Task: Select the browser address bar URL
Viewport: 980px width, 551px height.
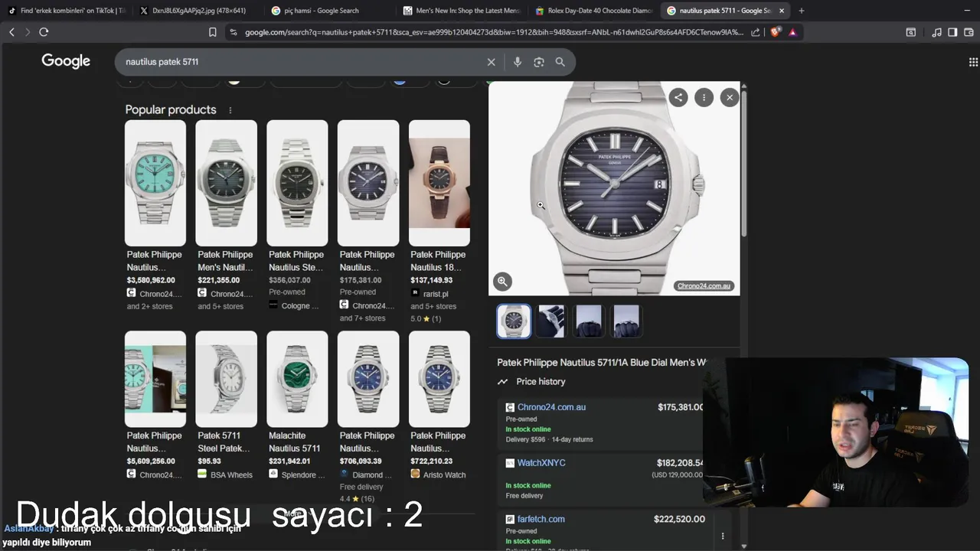Action: 494,32
